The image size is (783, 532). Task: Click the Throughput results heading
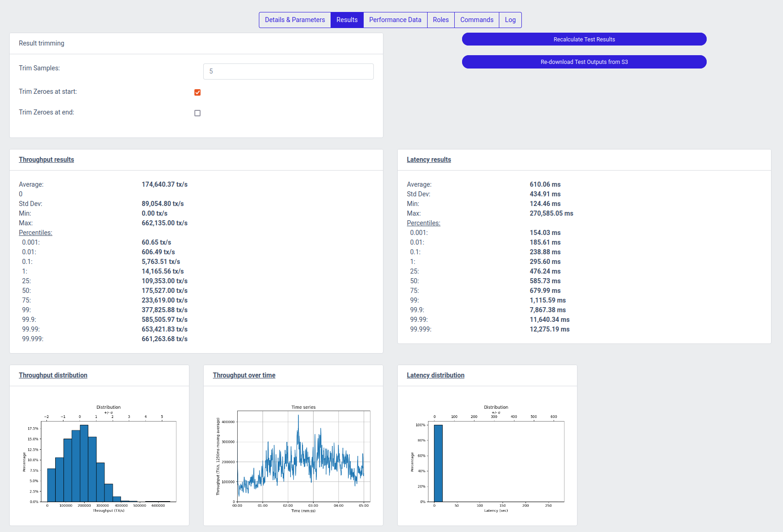coord(46,160)
